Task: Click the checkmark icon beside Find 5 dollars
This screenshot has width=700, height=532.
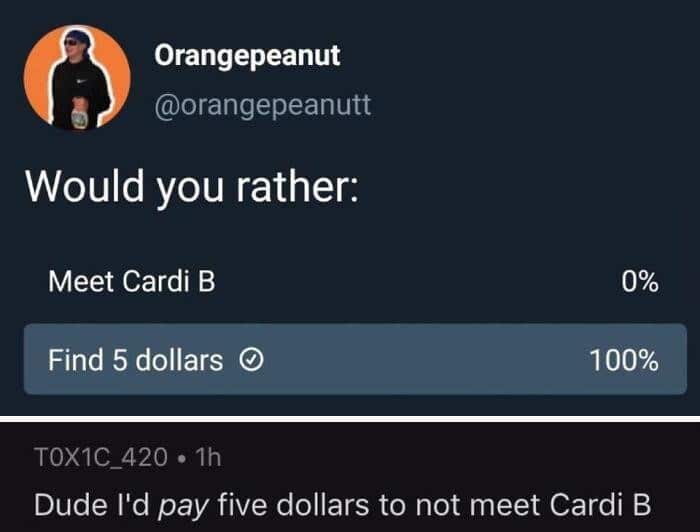Action: pos(252,360)
